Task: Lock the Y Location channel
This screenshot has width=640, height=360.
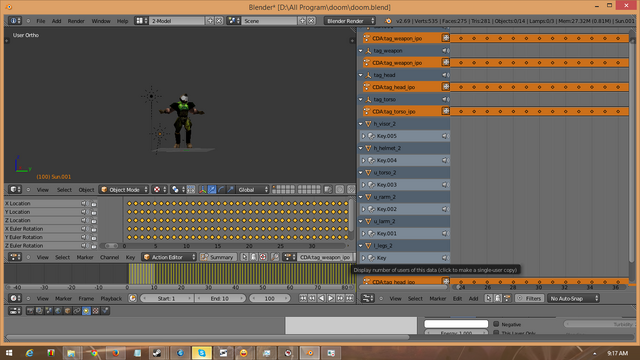Action: pos(94,212)
